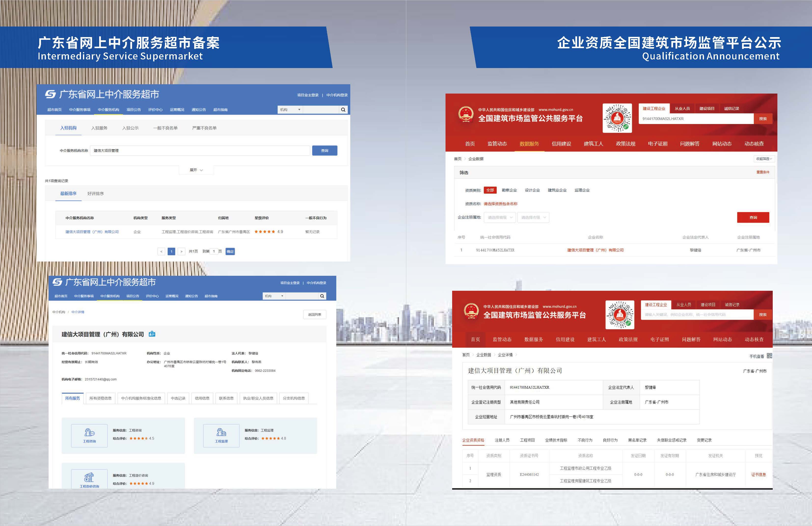Click the 重置条件 link
The height and width of the screenshot is (526, 812).
click(x=763, y=172)
